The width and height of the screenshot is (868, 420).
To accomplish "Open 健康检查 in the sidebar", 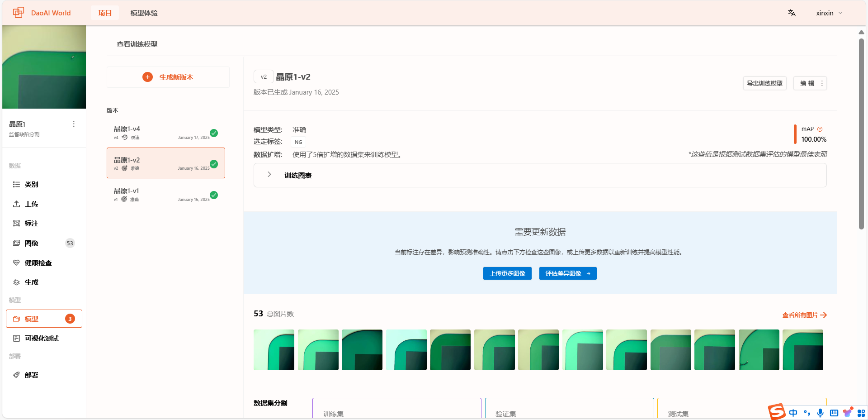I will (44, 263).
